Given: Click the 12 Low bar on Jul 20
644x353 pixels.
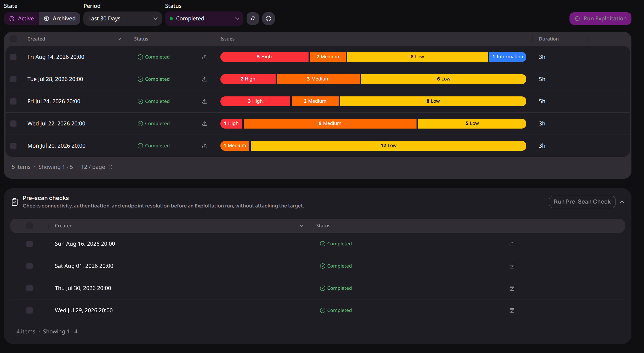Looking at the screenshot, I should (389, 146).
